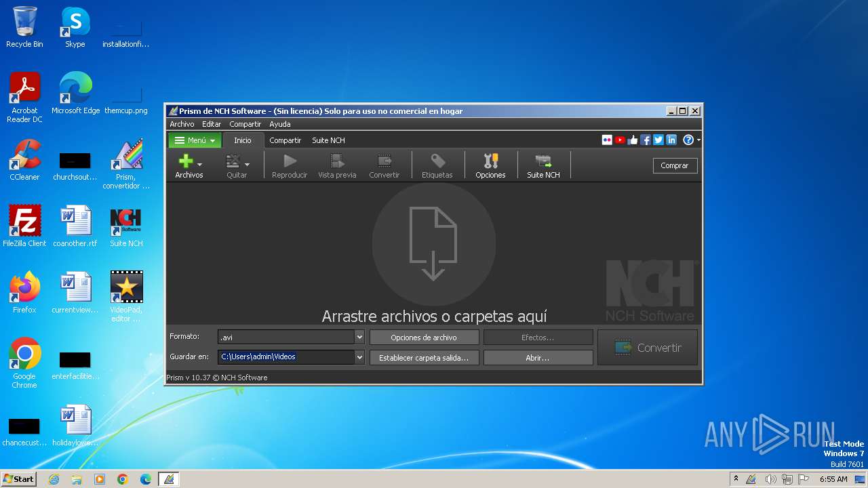Click the Abrir... button
The image size is (868, 488).
538,358
